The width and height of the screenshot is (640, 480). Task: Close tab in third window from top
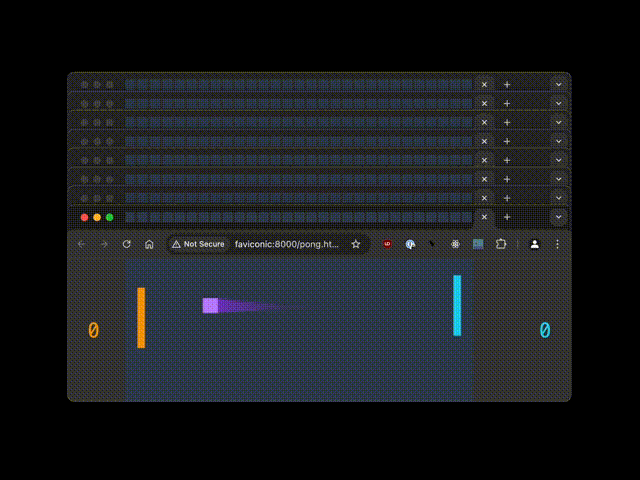[484, 122]
